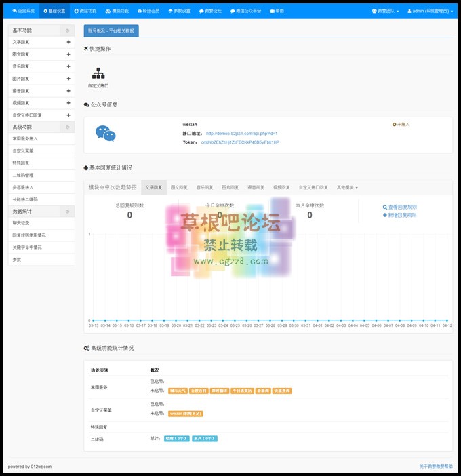Click the plus icon beside 文字回复
Image resolution: width=461 pixels, height=476 pixels.
(x=68, y=43)
